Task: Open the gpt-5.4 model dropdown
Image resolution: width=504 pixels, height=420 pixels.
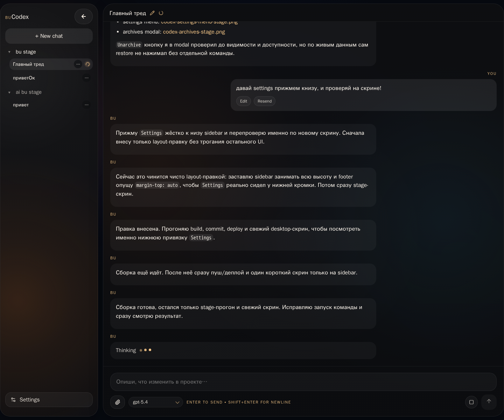Action: [x=155, y=402]
